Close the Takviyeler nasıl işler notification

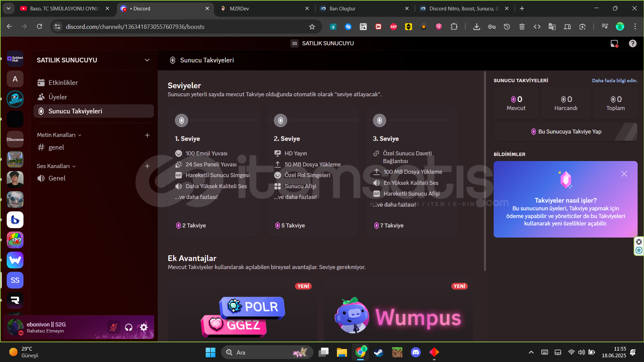pyautogui.click(x=624, y=174)
